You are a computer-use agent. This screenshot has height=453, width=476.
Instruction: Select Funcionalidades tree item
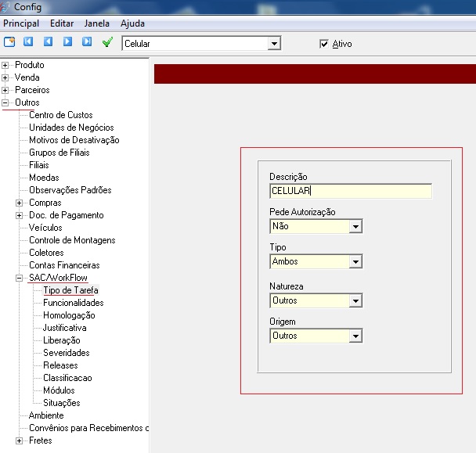click(74, 303)
